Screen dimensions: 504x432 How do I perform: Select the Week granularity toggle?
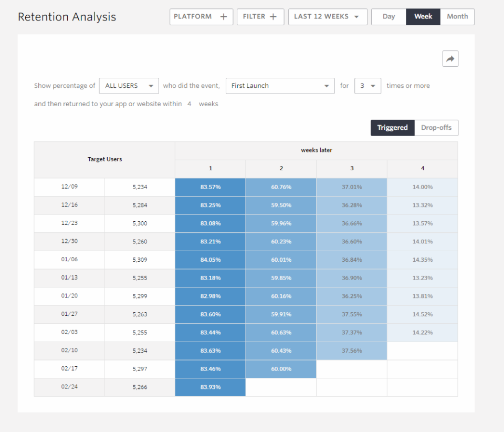(x=423, y=17)
